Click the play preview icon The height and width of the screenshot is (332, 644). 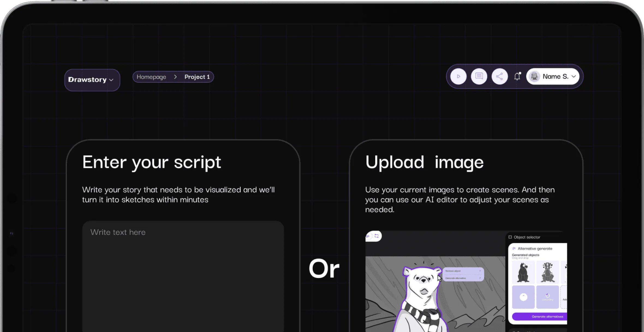point(458,76)
